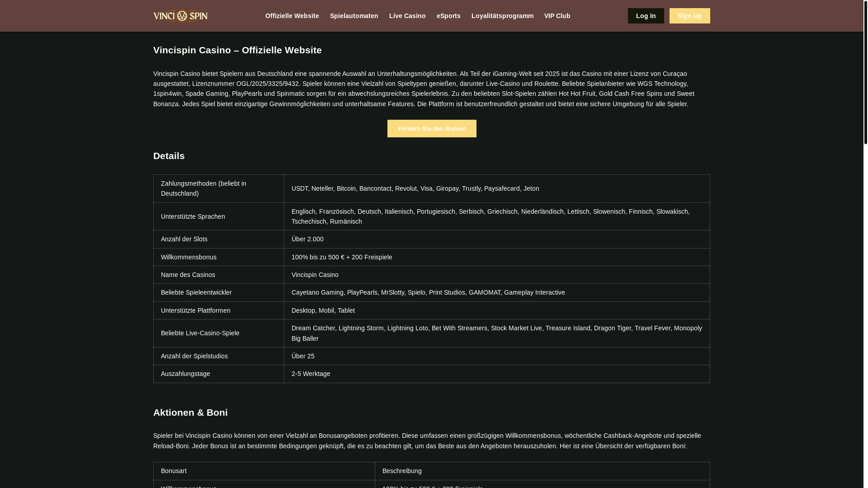Viewport: 868px width, 488px height.
Task: Click the Details heading
Action: click(x=169, y=156)
